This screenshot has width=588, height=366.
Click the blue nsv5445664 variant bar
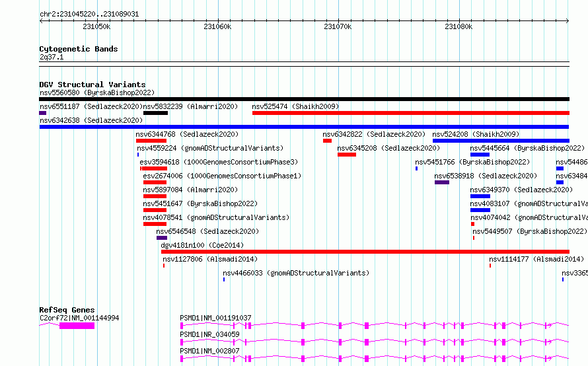[x=480, y=155]
